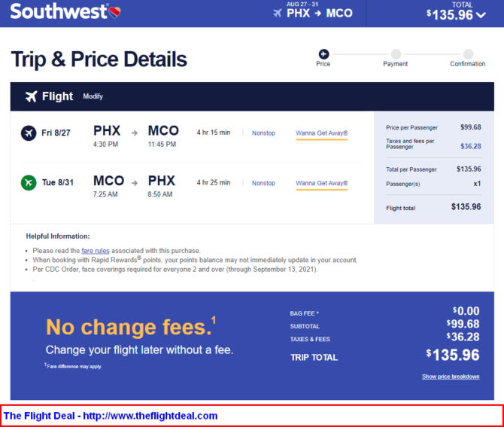This screenshot has width=504, height=427.
Task: Open The Flight Deal website link
Action: (111, 416)
